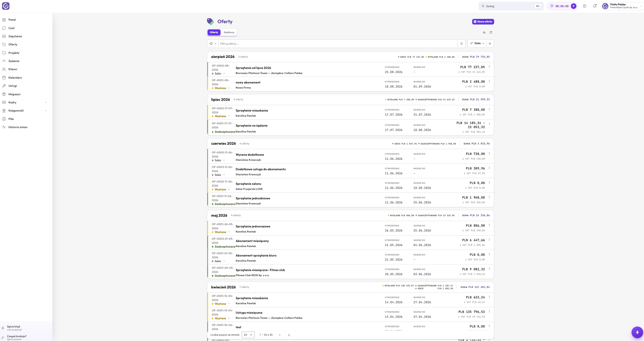Open menu for Wycena dodatkowa offer
Screen dimensions: 644x341
[489, 154]
